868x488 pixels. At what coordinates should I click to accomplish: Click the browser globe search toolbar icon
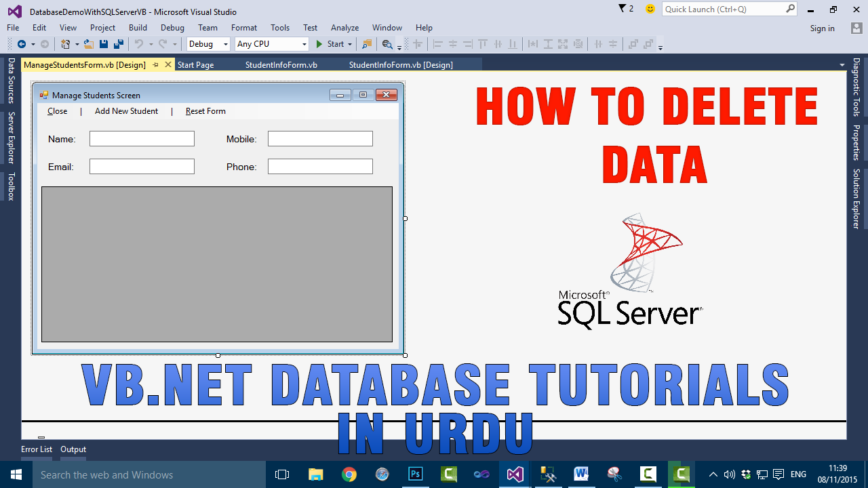[387, 44]
